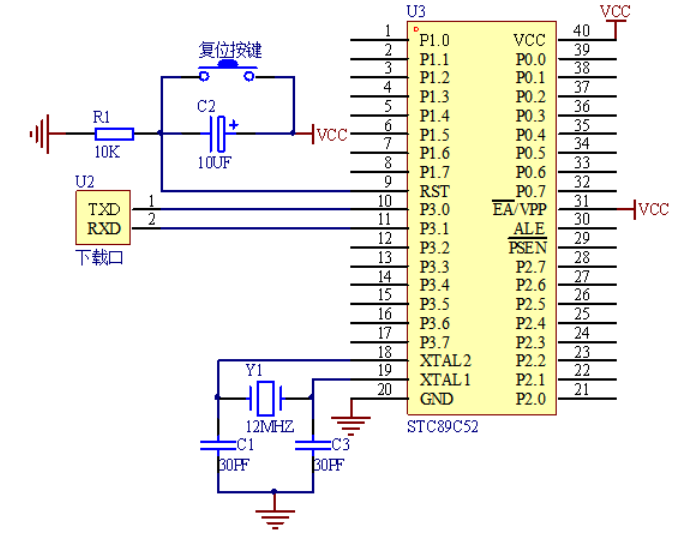Click pin number 18 on U3
The width and height of the screenshot is (680, 545).
tap(385, 352)
